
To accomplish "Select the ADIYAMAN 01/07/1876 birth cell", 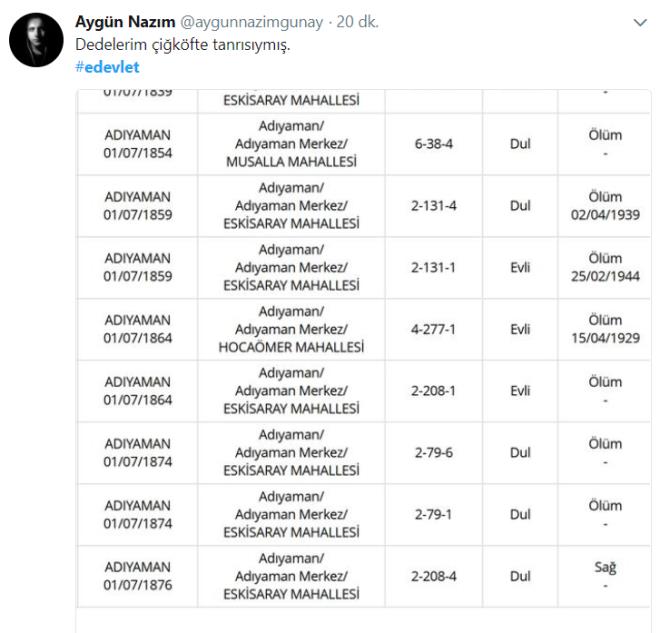I will [x=138, y=576].
